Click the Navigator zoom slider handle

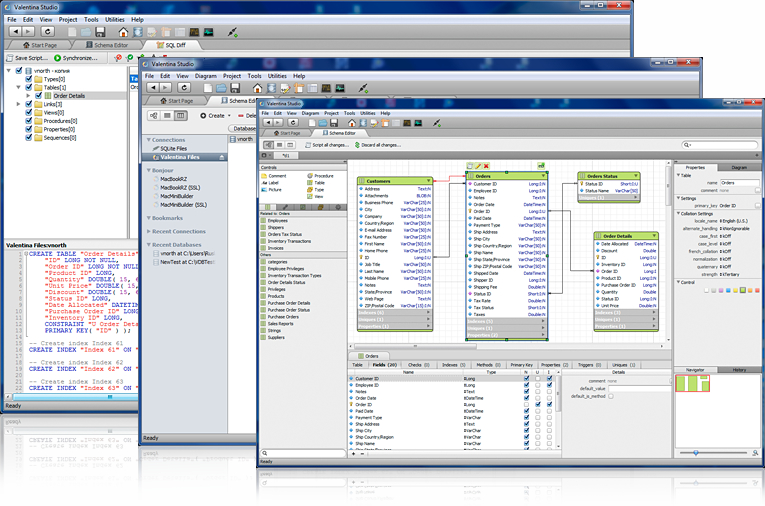pos(696,453)
